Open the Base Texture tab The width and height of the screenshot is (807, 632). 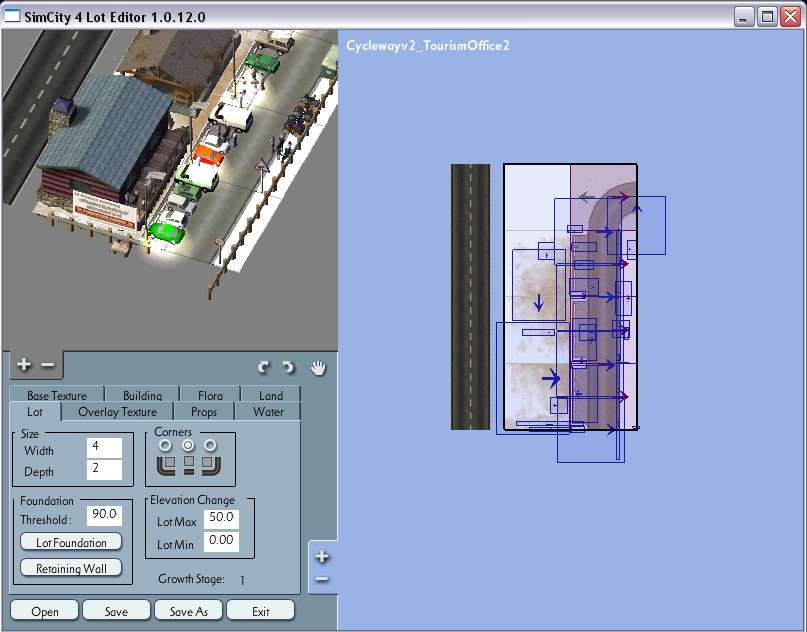pyautogui.click(x=57, y=394)
